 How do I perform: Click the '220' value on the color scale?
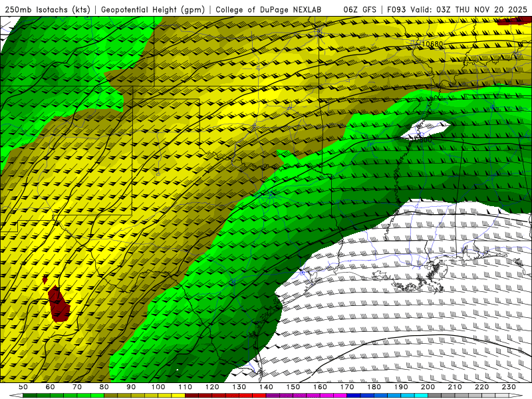point(481,387)
